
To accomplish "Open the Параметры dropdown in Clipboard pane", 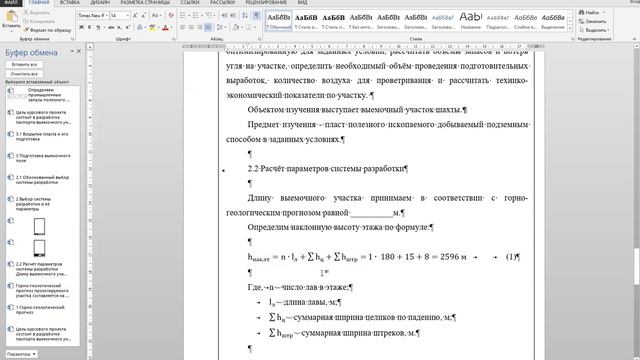I will [22, 354].
